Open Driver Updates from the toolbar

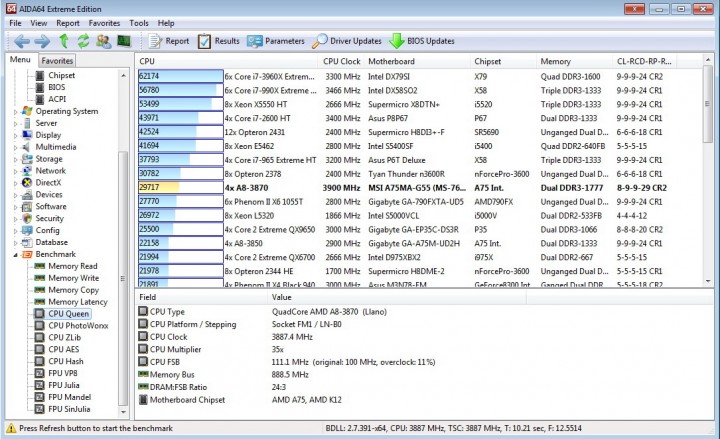click(347, 41)
